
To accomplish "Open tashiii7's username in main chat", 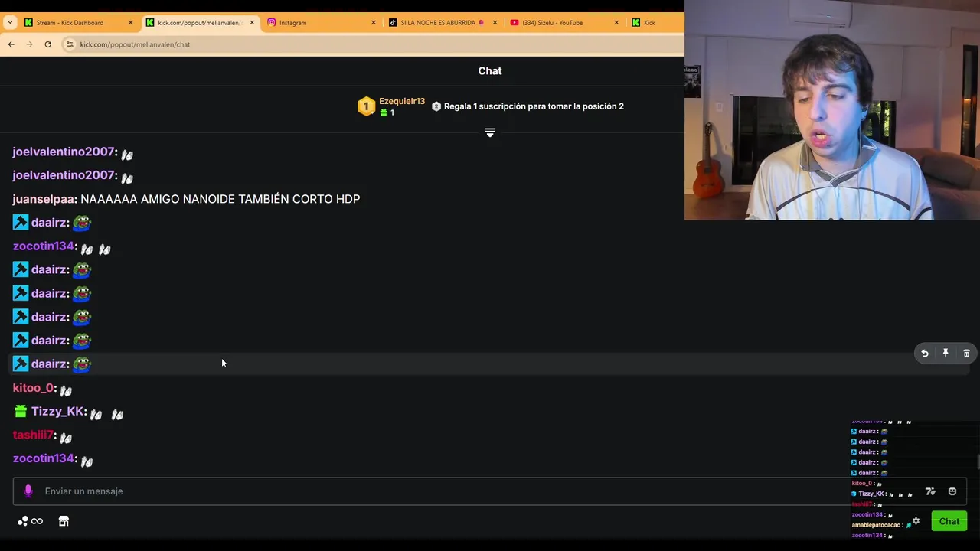I will click(x=34, y=435).
